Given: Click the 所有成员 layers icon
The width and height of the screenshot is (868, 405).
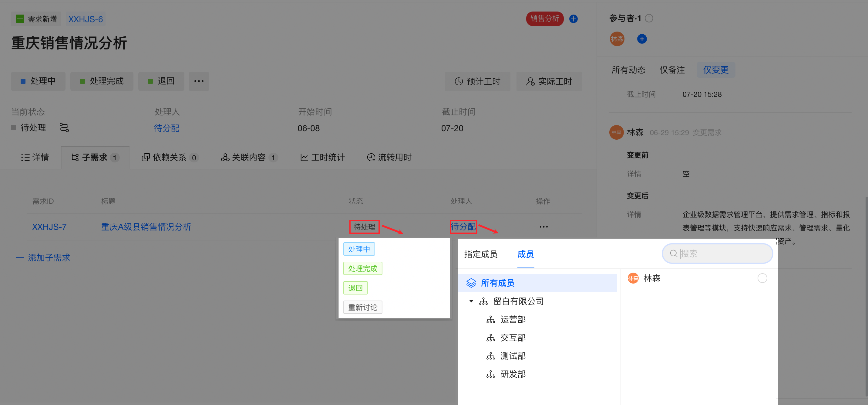Looking at the screenshot, I should click(471, 283).
